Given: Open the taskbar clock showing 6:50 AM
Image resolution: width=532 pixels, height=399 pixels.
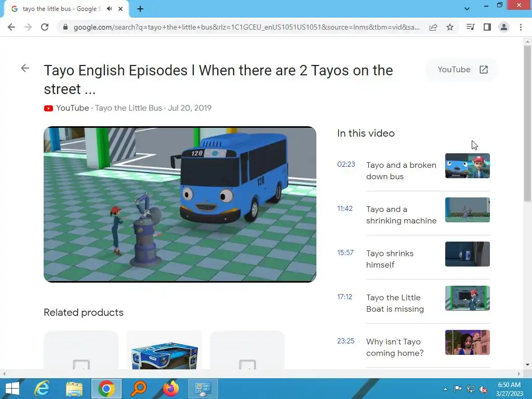Looking at the screenshot, I should (x=509, y=389).
